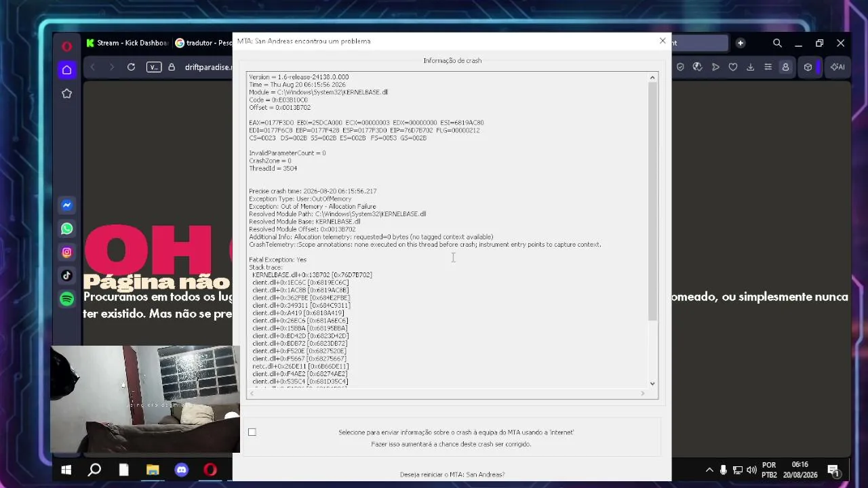Image resolution: width=868 pixels, height=488 pixels.
Task: Click the taskbar file document icon
Action: tap(123, 470)
